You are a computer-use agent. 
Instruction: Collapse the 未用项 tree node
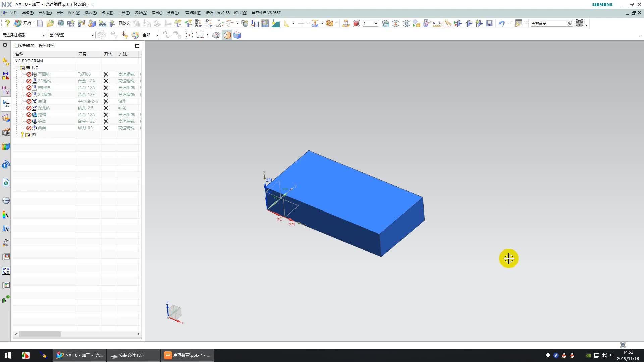click(x=16, y=68)
